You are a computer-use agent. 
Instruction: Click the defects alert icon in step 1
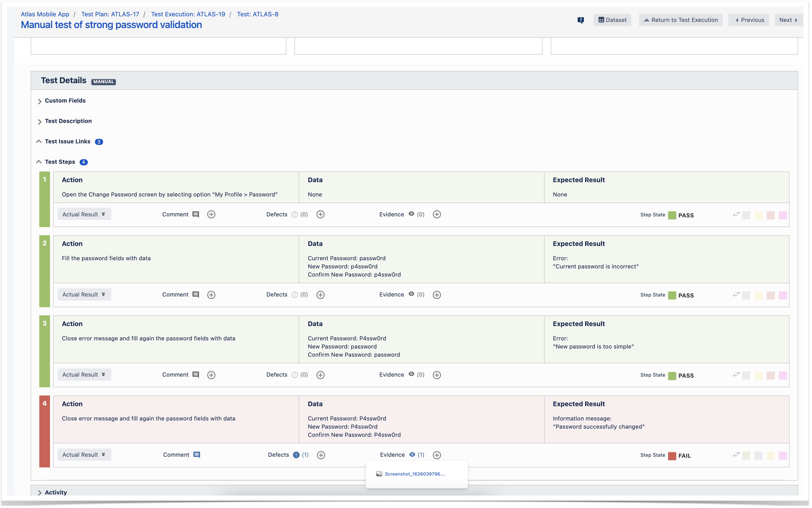point(295,214)
